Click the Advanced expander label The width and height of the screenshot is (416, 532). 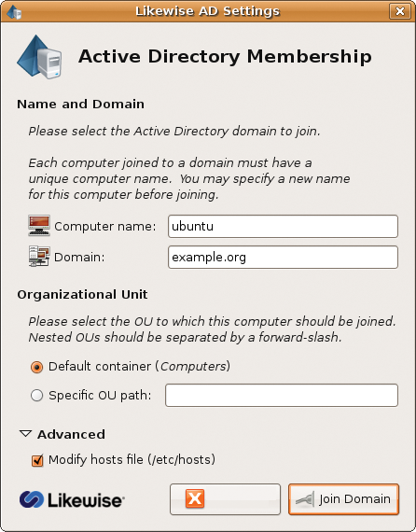[x=71, y=434]
